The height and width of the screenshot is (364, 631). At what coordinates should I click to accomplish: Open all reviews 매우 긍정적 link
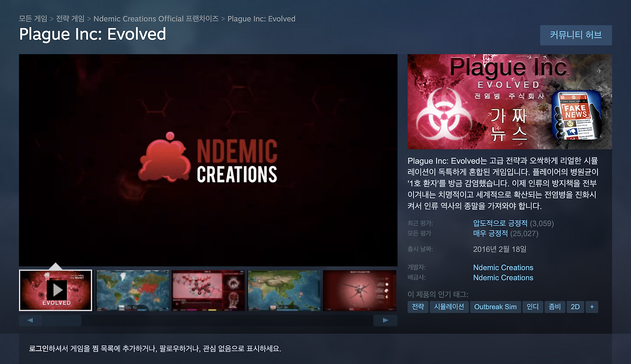[x=491, y=233]
